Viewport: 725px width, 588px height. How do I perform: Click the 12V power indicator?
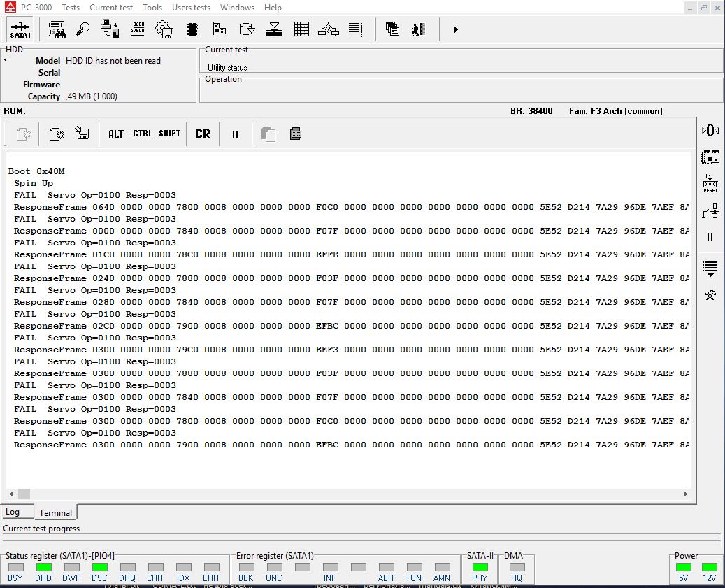tap(710, 567)
